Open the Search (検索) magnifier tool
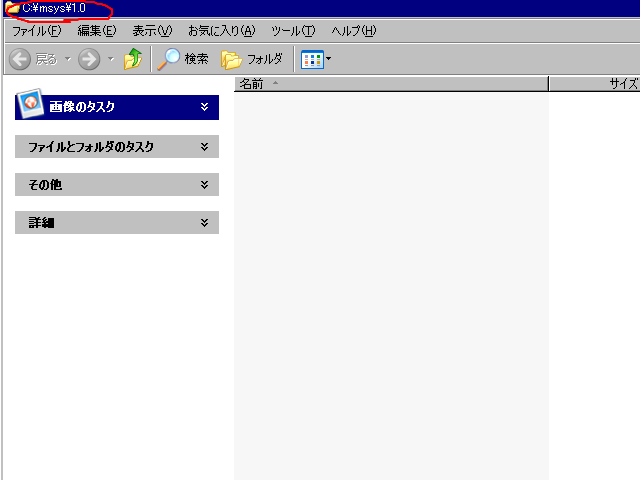This screenshot has height=480, width=640. [183, 59]
